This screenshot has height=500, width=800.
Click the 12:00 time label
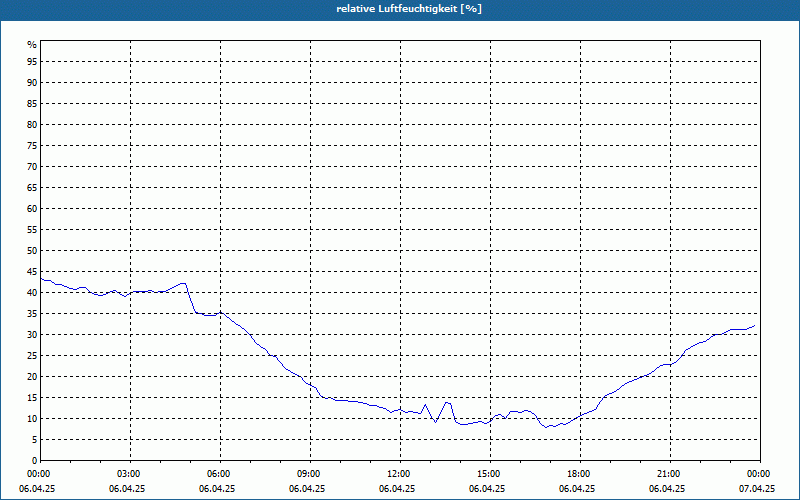(x=400, y=474)
